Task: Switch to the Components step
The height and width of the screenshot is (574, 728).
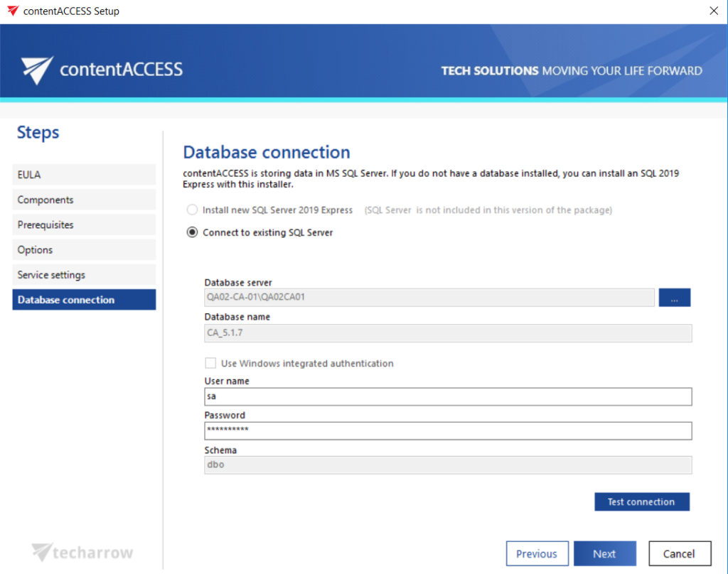Action: 84,200
